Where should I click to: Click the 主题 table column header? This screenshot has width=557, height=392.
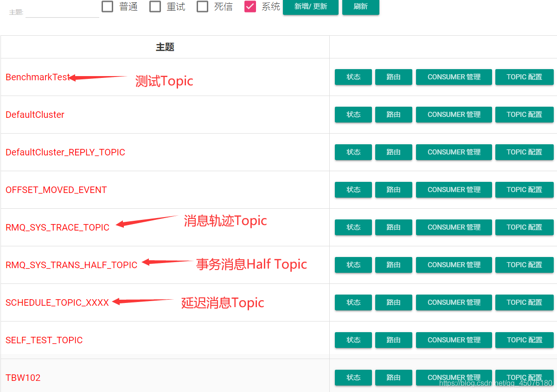point(165,47)
